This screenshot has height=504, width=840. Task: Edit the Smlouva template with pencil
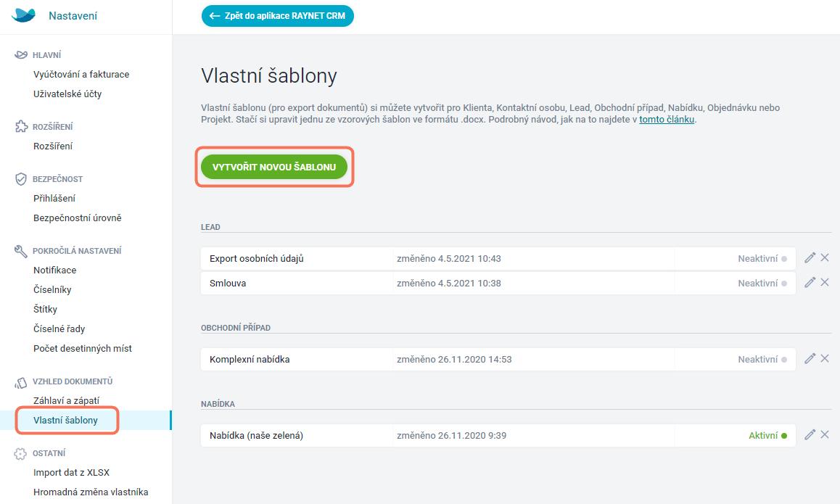pyautogui.click(x=810, y=283)
